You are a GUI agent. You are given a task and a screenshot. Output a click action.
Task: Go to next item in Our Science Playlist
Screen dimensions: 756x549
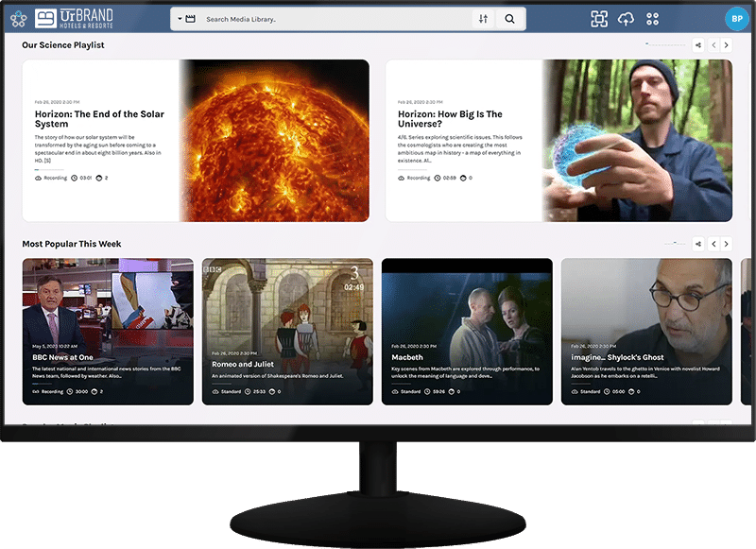726,45
